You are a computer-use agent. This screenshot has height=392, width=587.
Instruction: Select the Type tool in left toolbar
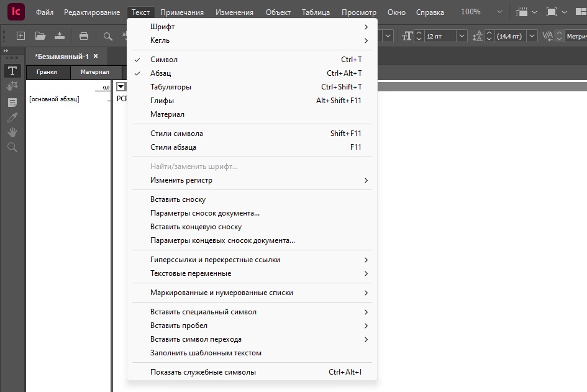pos(12,71)
